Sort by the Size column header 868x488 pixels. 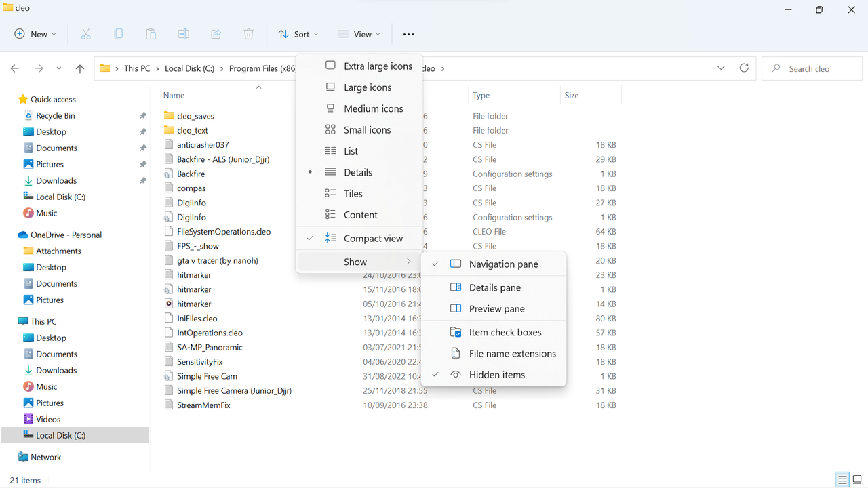(572, 95)
